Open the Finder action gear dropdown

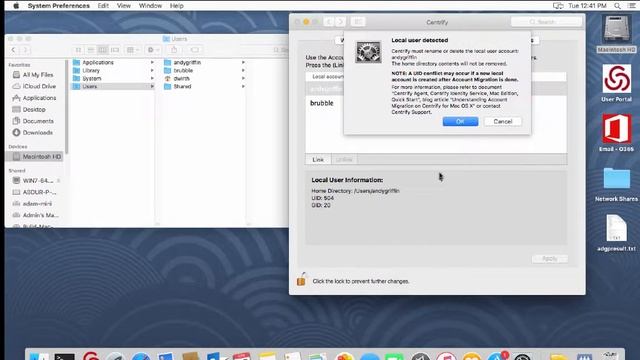coord(153,50)
